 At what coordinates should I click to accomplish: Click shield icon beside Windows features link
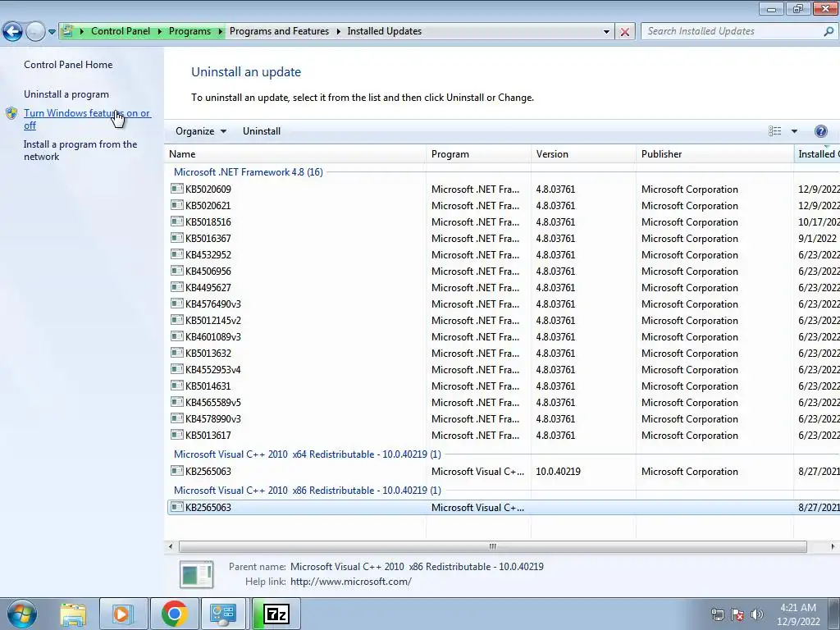pos(11,113)
